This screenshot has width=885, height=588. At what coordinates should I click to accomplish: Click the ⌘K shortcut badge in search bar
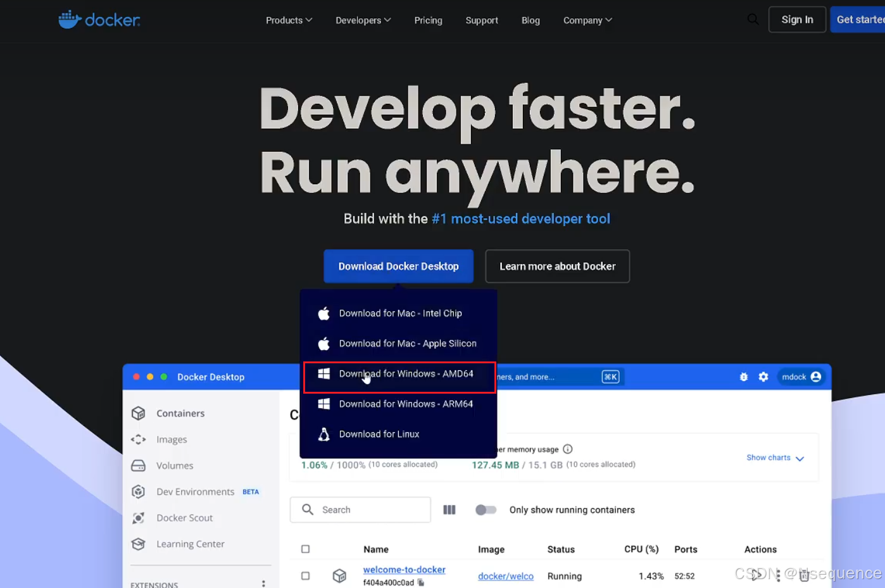click(610, 377)
